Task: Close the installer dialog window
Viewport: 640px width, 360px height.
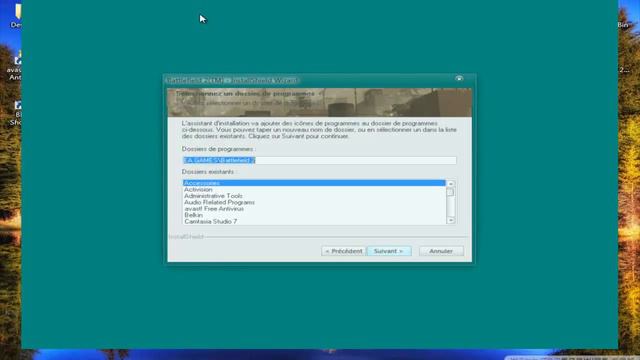Action: 459,78
